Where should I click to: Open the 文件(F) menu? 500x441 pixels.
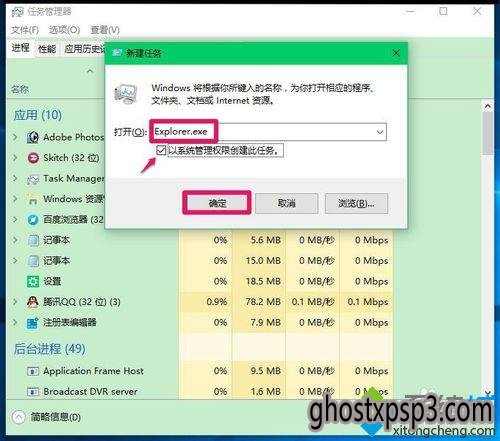[25, 30]
